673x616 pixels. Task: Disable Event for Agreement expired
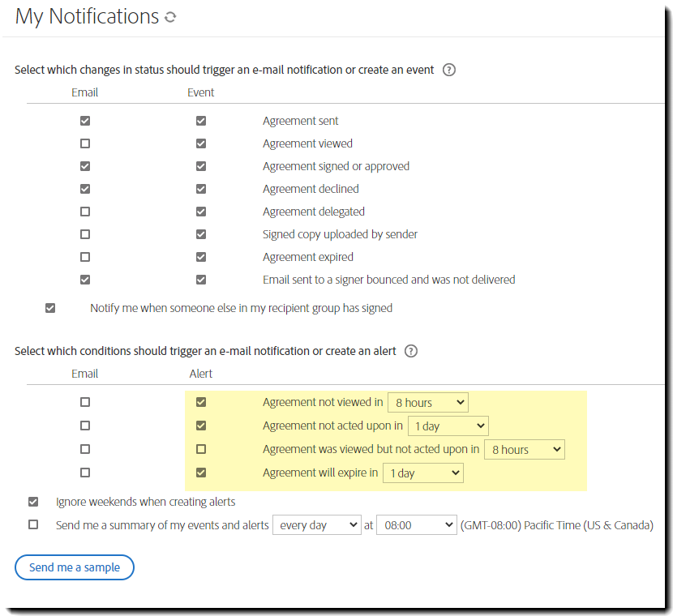[200, 256]
